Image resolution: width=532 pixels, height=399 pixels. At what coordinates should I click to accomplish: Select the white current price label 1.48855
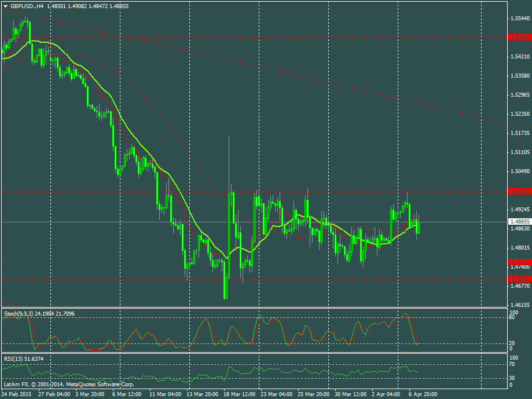click(519, 222)
